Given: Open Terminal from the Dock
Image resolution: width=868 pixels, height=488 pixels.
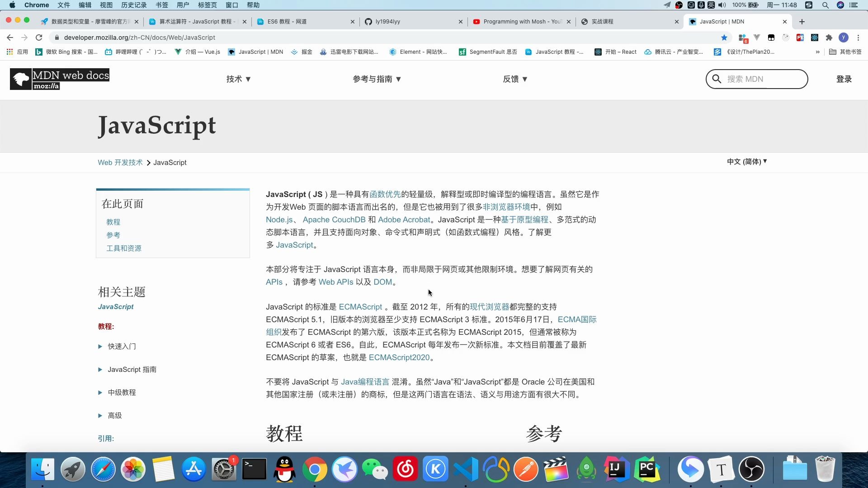Looking at the screenshot, I should 255,469.
